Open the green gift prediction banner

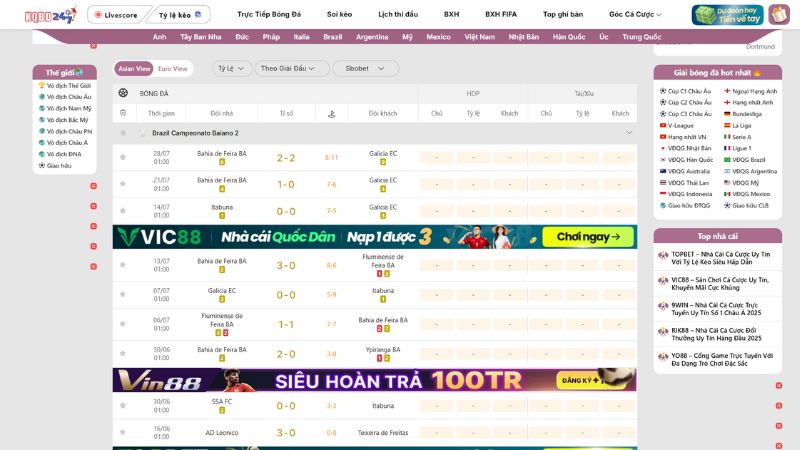pyautogui.click(x=727, y=15)
